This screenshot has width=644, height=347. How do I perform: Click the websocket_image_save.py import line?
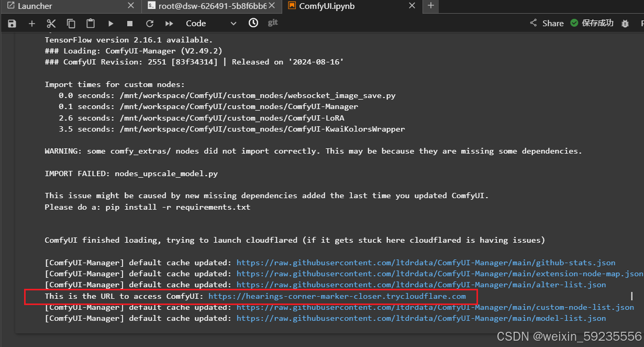(x=227, y=95)
